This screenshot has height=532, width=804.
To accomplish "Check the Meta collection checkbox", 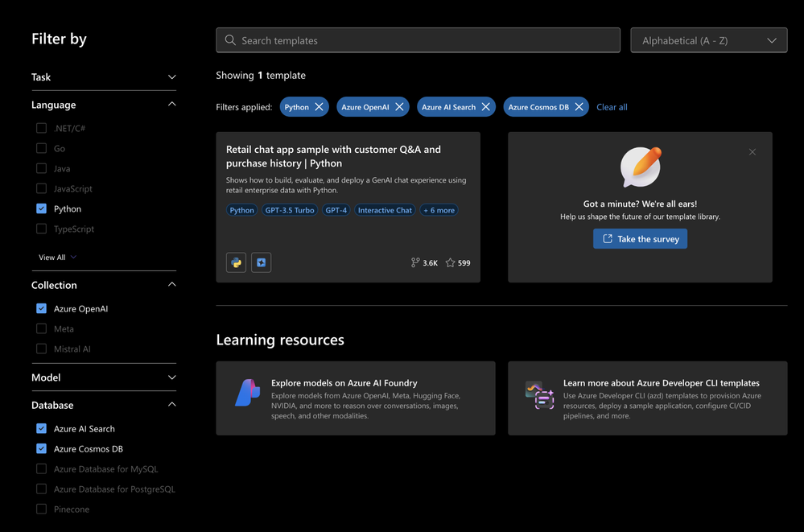I will [x=42, y=328].
